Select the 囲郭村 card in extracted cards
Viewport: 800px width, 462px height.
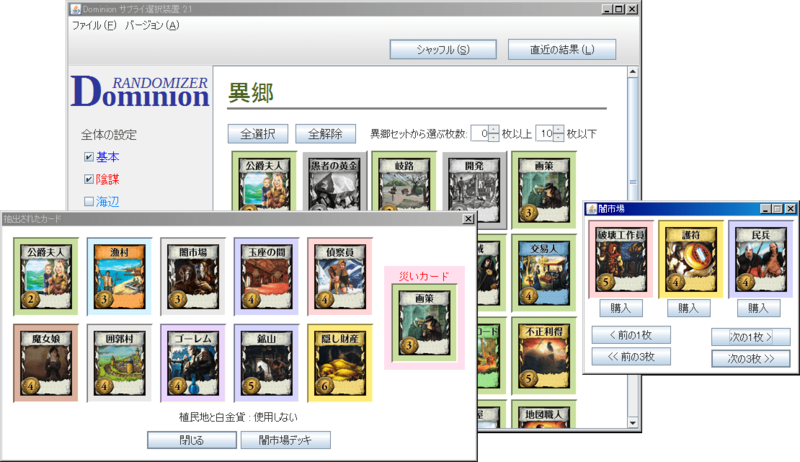coord(119,363)
